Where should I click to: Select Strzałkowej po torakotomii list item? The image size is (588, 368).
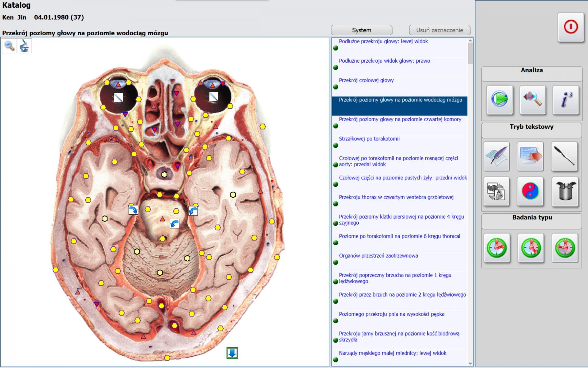pos(369,139)
